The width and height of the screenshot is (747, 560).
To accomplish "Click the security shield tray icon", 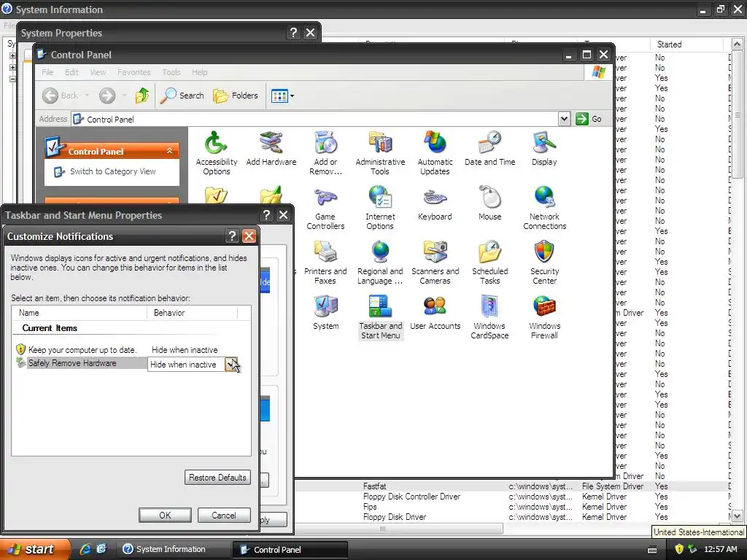I will pos(679,549).
